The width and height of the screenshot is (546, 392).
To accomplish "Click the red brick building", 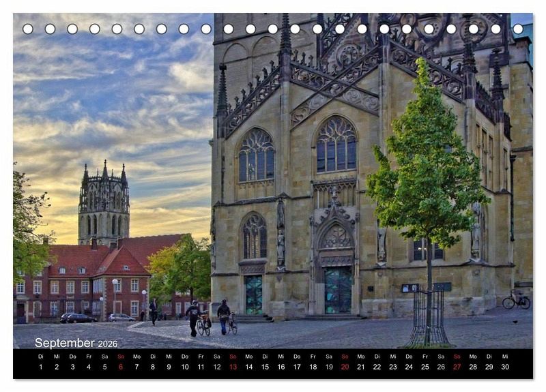I will point(82,280).
